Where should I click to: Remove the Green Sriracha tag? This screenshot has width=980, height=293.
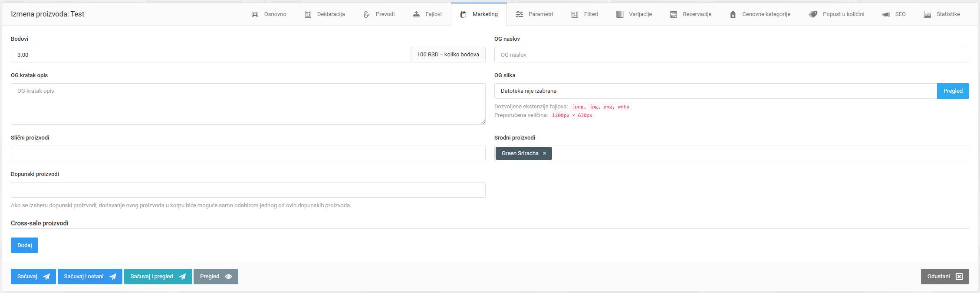click(544, 153)
